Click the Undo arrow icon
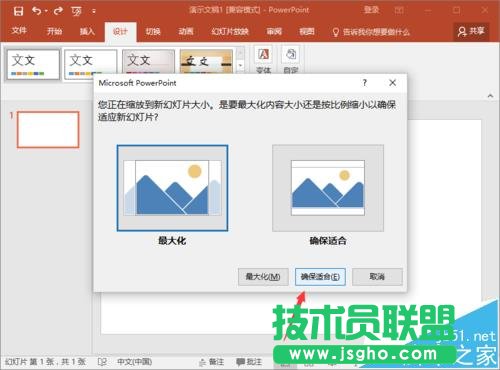Image resolution: width=500 pixels, height=370 pixels. click(x=37, y=11)
